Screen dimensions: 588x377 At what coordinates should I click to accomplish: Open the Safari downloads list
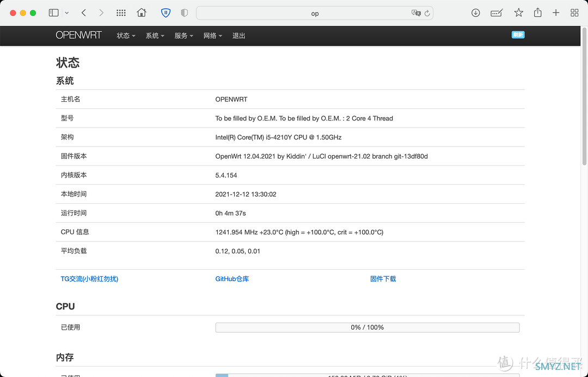coord(475,13)
